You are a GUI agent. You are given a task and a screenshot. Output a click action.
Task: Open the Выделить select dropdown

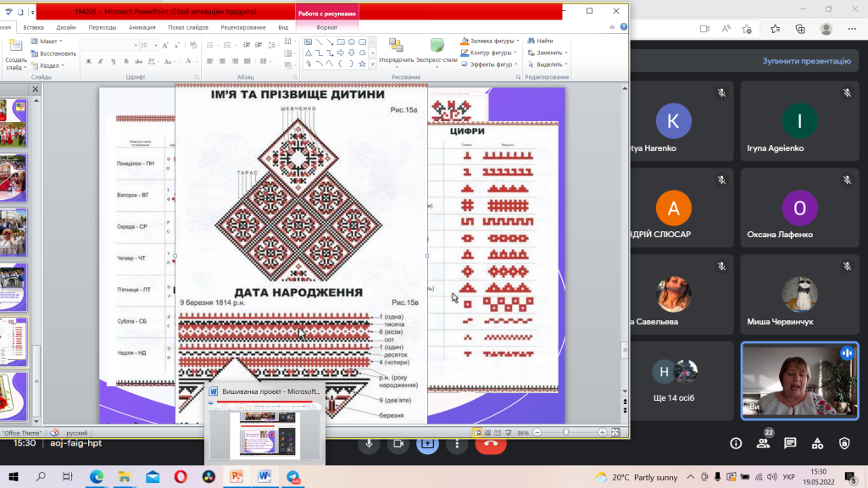[x=548, y=64]
